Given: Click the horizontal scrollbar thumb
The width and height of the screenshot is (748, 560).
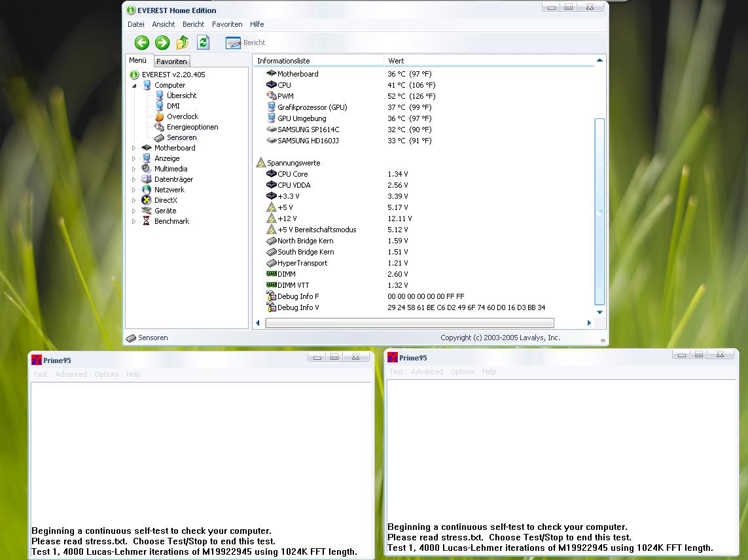Looking at the screenshot, I should pos(410,323).
